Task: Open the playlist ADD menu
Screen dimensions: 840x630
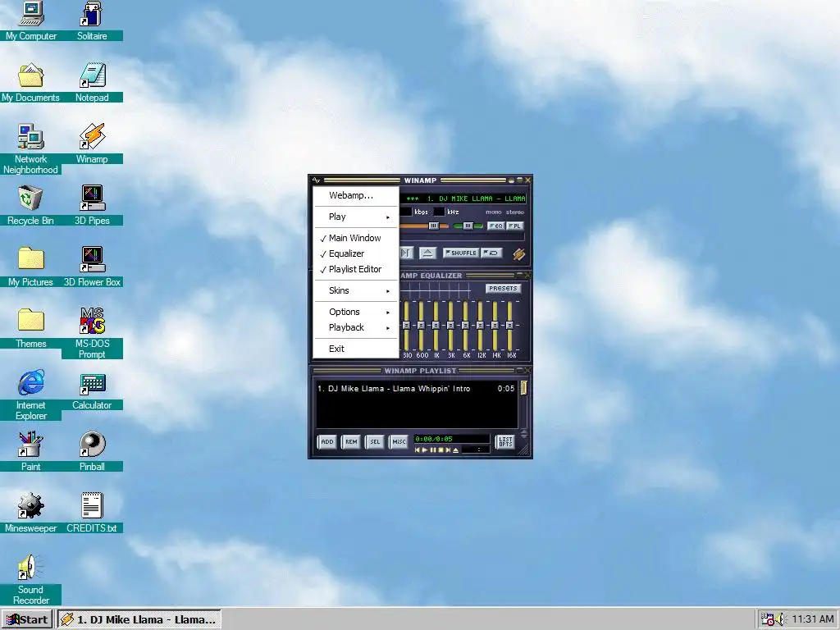Action: [x=326, y=442]
